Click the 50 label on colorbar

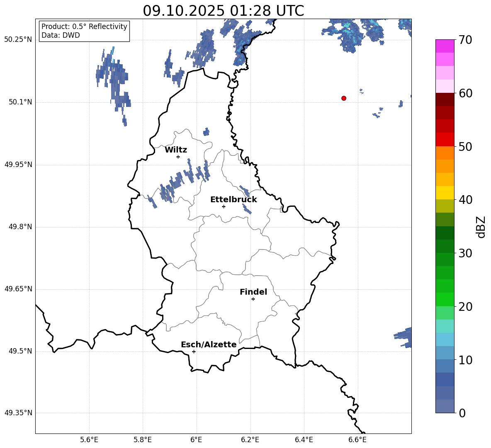[x=465, y=147]
